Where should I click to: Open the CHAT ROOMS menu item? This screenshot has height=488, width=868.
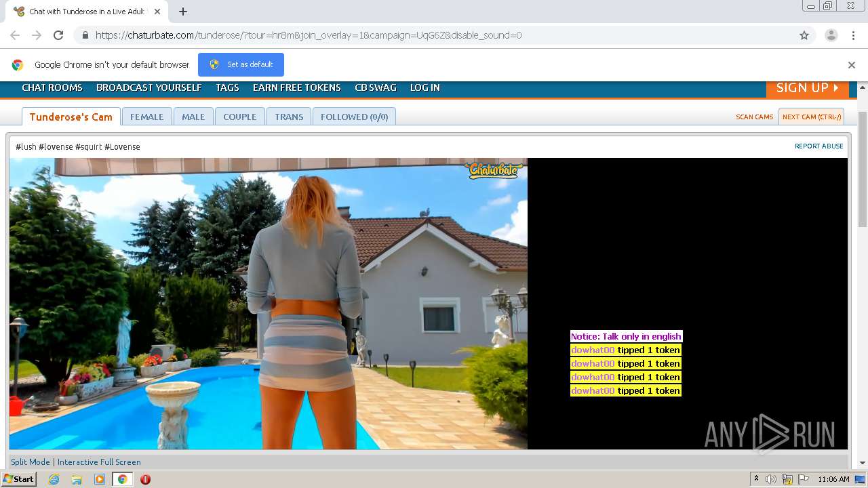52,87
